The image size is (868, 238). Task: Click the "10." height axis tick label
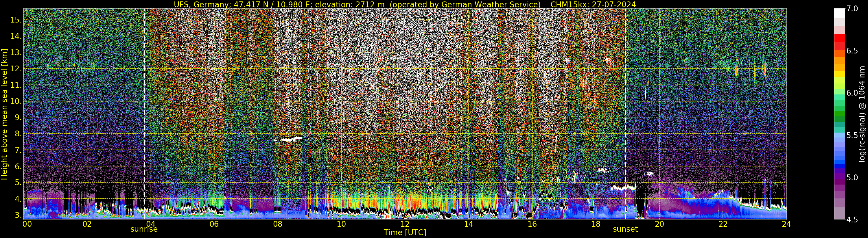tap(16, 101)
